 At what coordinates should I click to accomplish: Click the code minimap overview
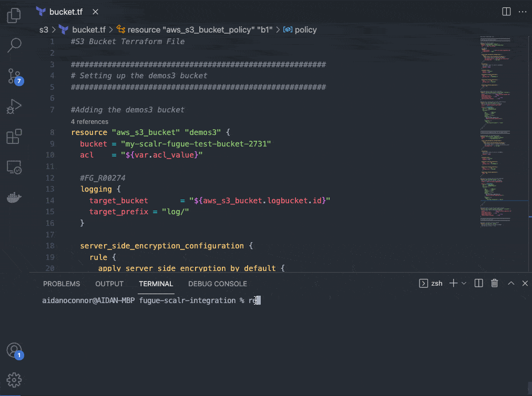(495, 131)
